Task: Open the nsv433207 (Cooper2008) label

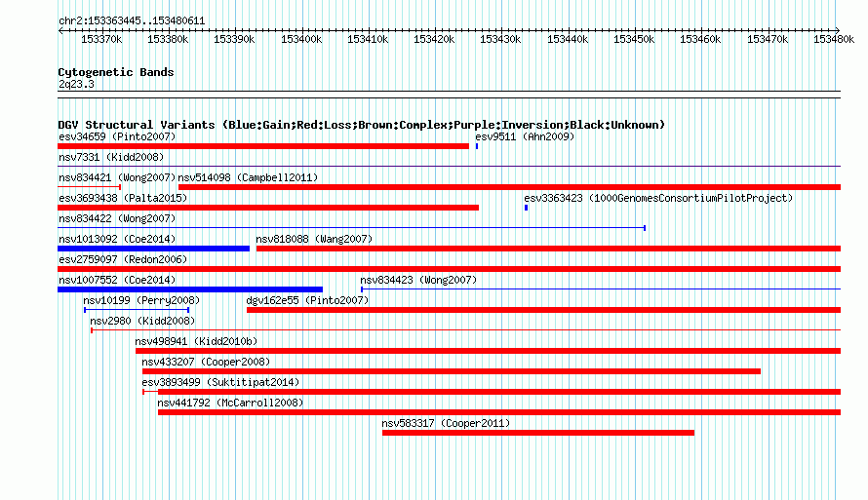Action: click(206, 362)
